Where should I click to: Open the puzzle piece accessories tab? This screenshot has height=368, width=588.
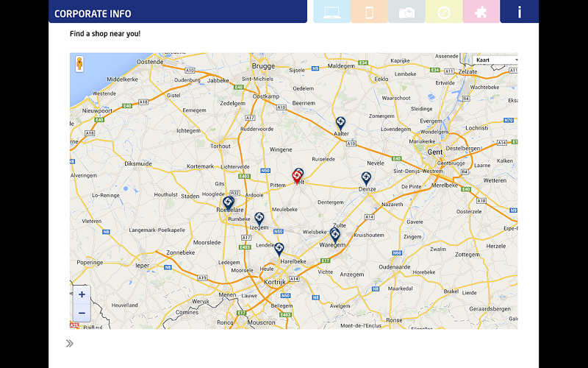[x=481, y=12]
